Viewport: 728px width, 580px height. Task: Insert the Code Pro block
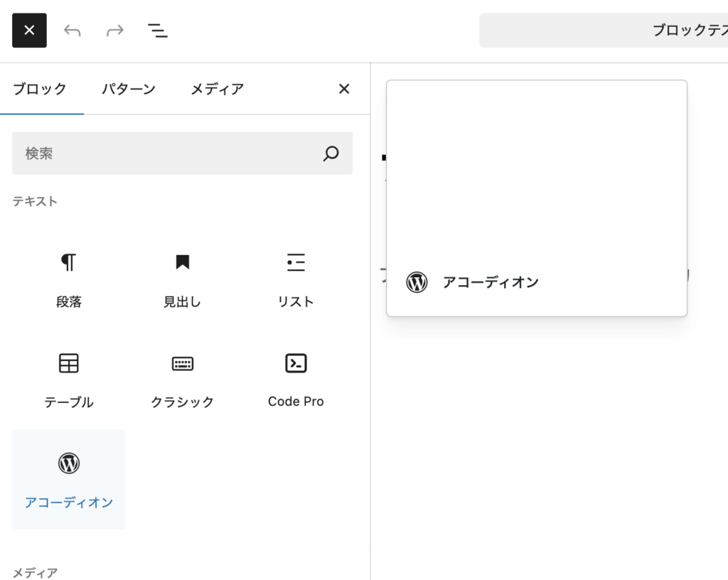296,380
